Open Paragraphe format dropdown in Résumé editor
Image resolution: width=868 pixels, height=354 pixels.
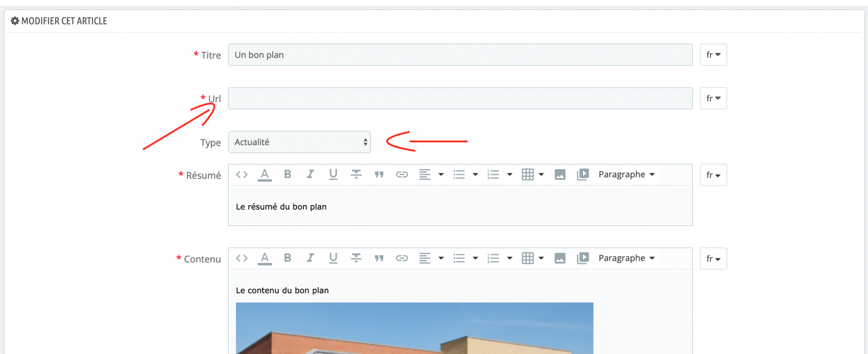[627, 175]
